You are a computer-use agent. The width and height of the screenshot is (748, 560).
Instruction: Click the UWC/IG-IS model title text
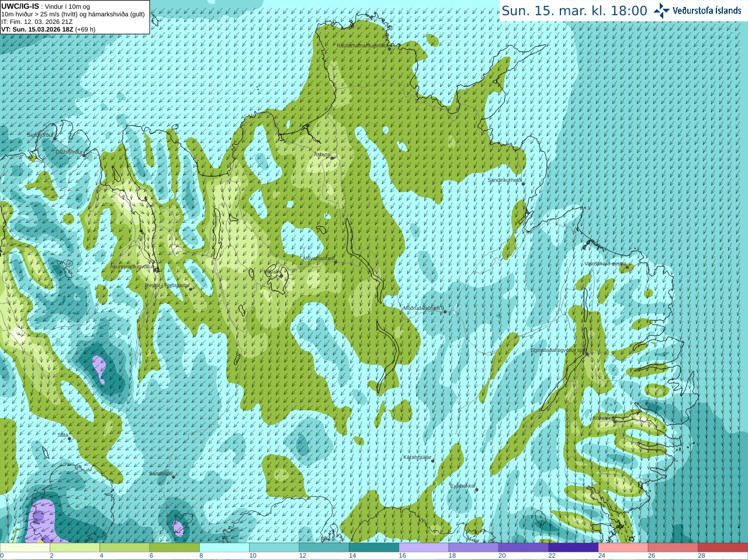(x=20, y=6)
